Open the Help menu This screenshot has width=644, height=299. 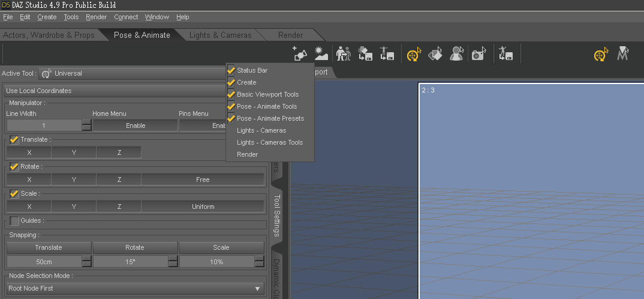coord(183,17)
